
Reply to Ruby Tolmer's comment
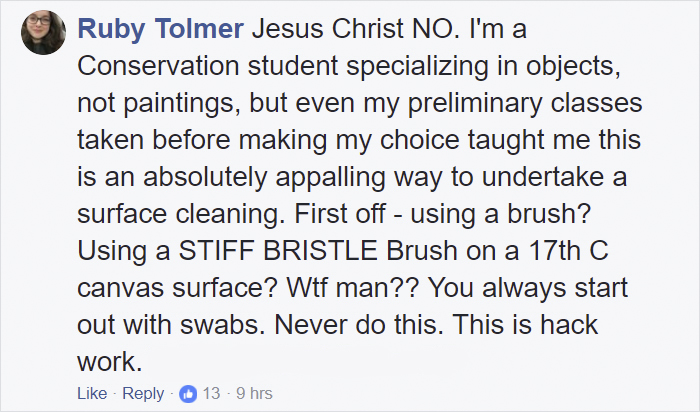[x=142, y=394]
